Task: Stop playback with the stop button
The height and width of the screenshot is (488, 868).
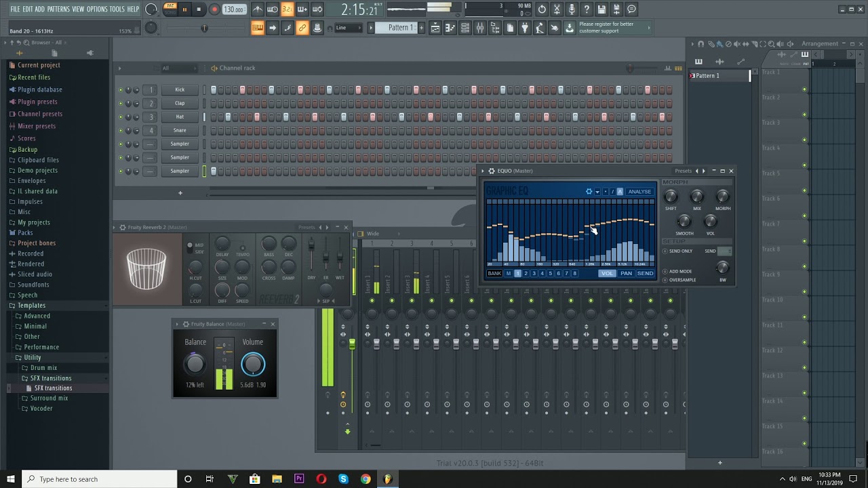Action: coord(199,9)
